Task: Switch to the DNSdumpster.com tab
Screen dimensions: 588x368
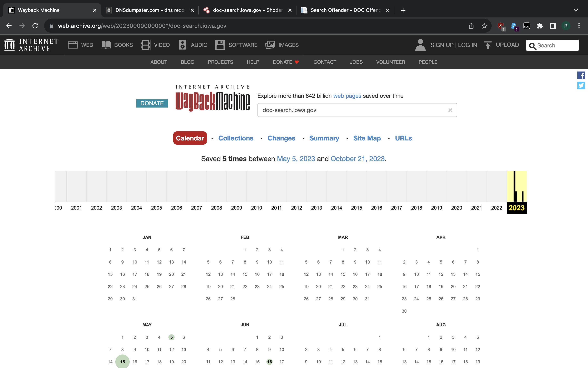Action: [150, 10]
